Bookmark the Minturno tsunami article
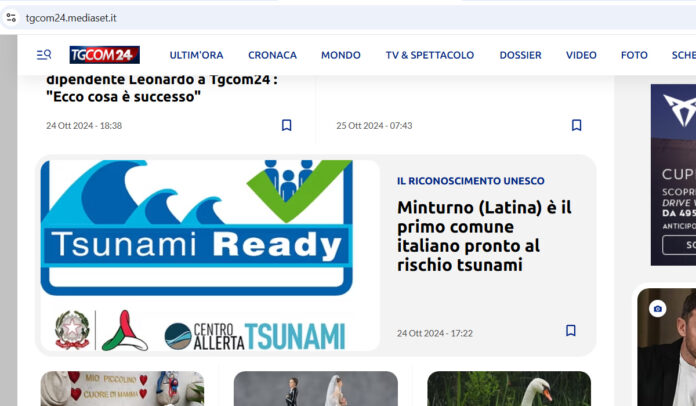This screenshot has height=406, width=696. (x=570, y=331)
